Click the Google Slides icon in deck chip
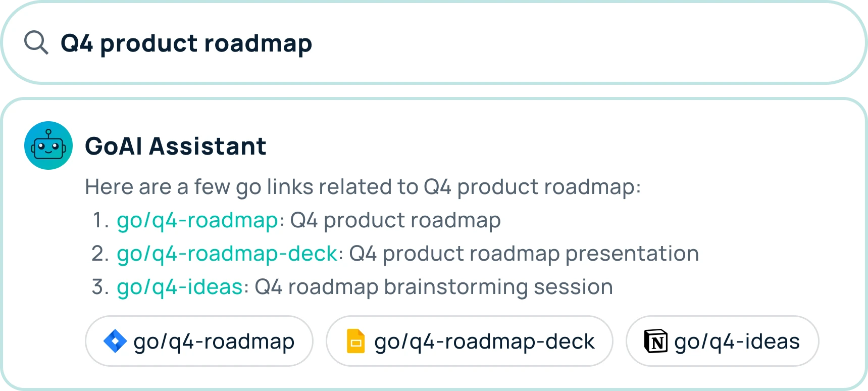The height and width of the screenshot is (391, 868). (356, 341)
